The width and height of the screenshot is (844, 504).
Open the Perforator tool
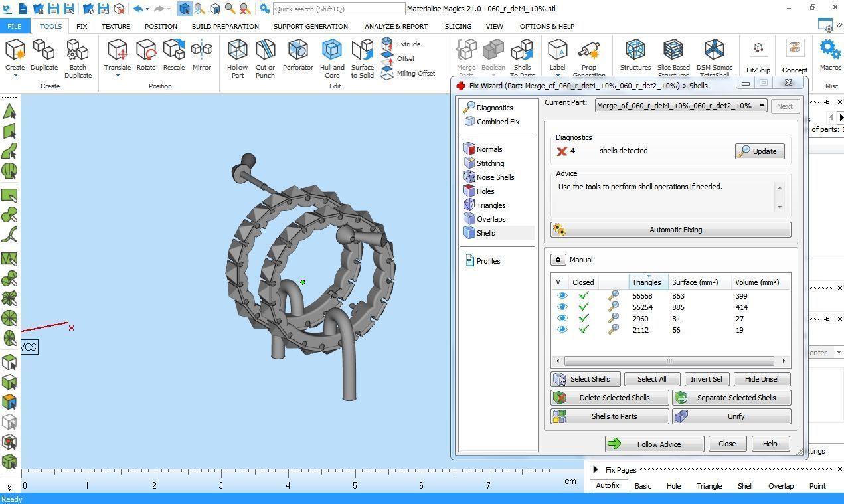tap(298, 55)
